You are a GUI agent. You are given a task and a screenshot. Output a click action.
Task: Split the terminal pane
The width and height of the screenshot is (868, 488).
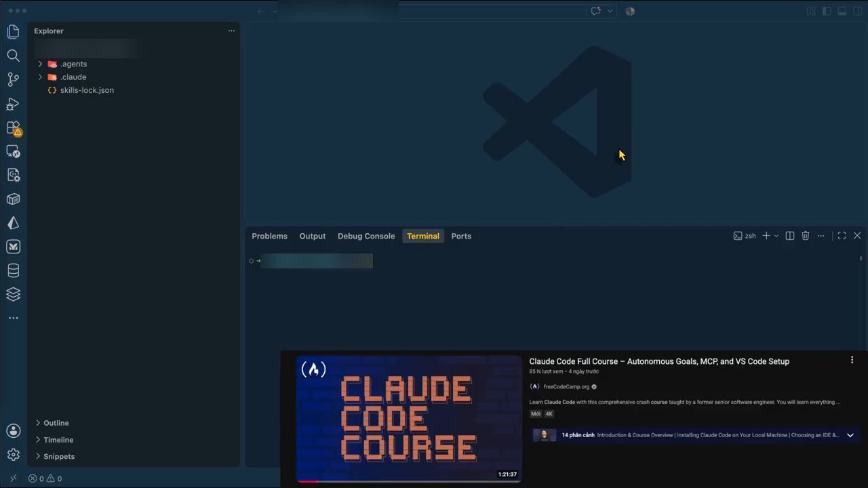point(790,236)
